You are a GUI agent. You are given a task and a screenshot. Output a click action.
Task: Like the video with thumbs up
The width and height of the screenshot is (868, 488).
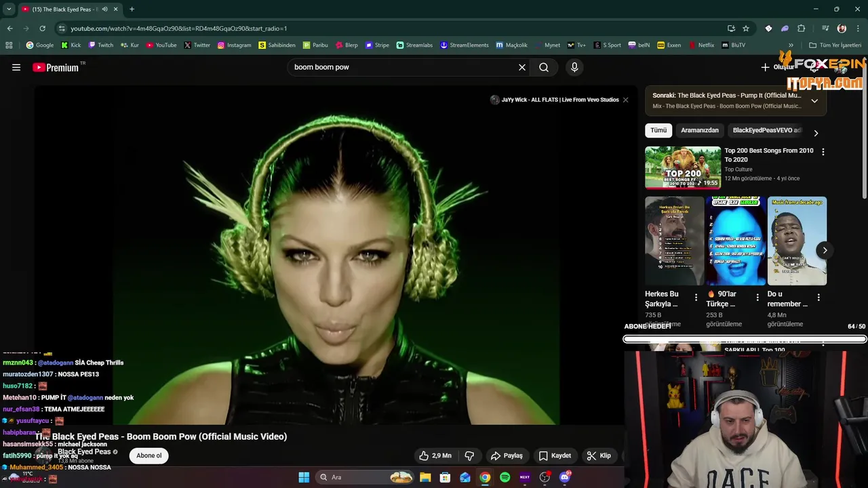[x=435, y=455]
